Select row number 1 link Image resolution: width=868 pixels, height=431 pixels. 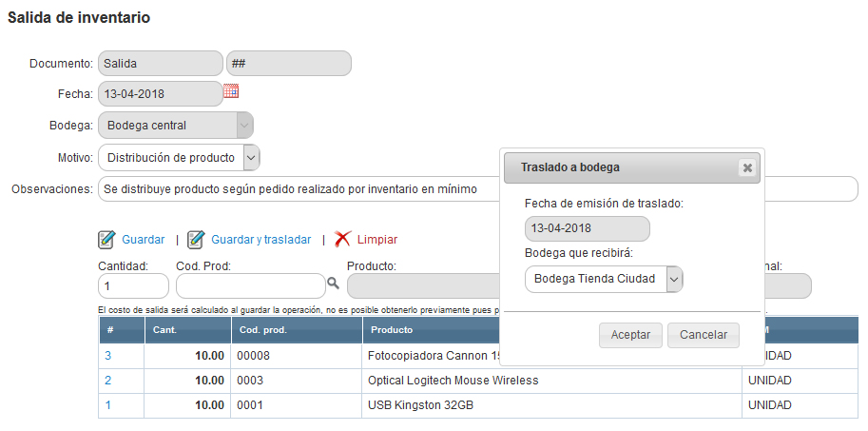click(x=108, y=405)
